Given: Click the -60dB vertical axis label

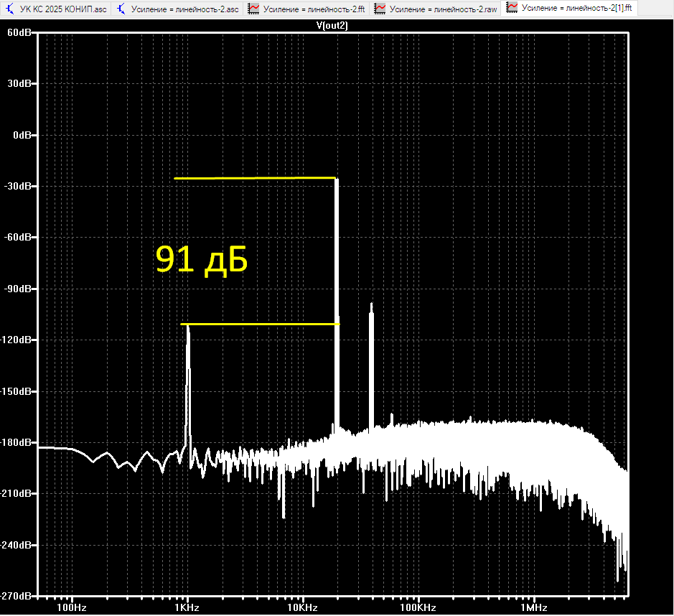Looking at the screenshot, I should pyautogui.click(x=17, y=238).
